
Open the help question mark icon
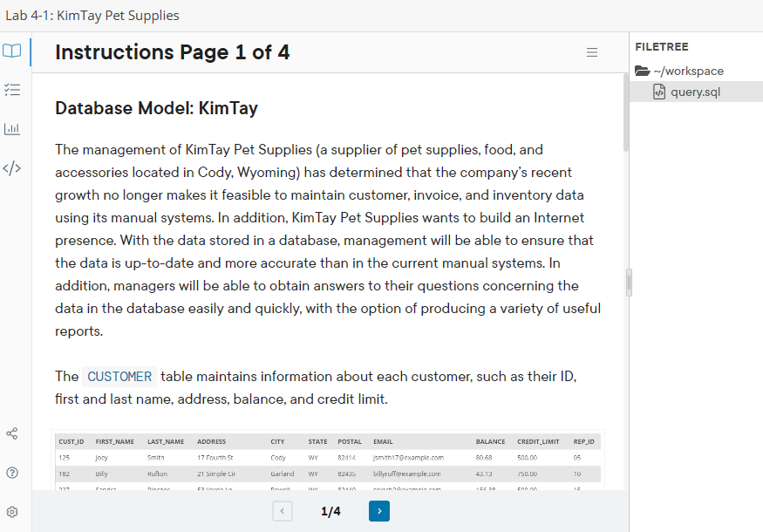point(12,473)
